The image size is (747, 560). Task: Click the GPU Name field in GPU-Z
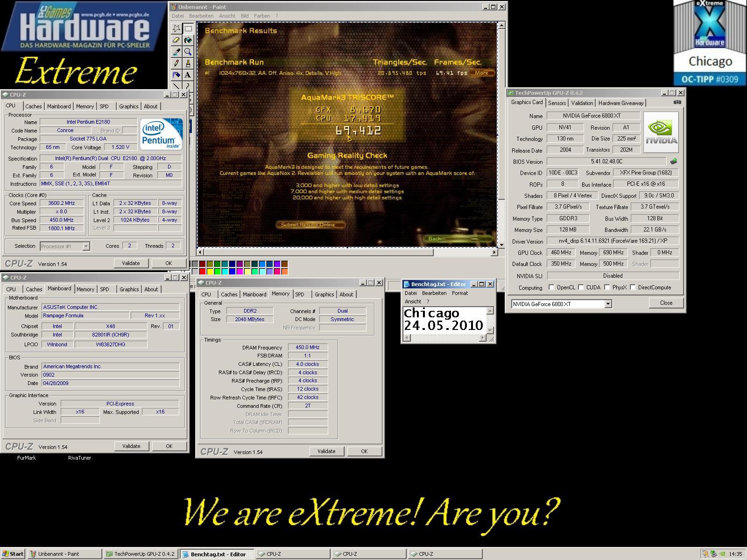593,116
